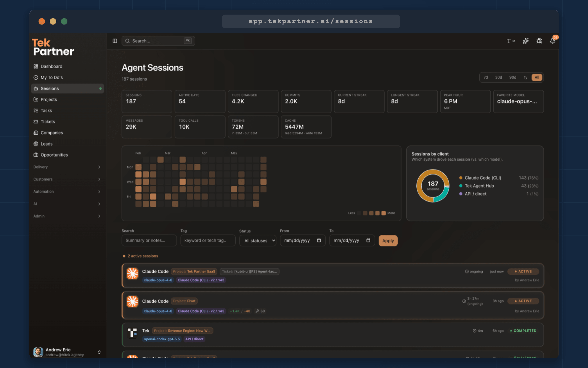Open Dashboard in the sidebar

coord(68,66)
